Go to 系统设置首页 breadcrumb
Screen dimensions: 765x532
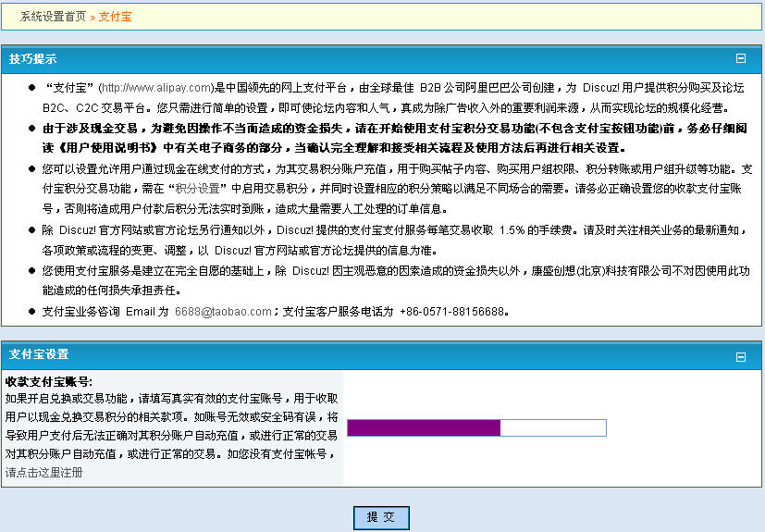(x=53, y=17)
